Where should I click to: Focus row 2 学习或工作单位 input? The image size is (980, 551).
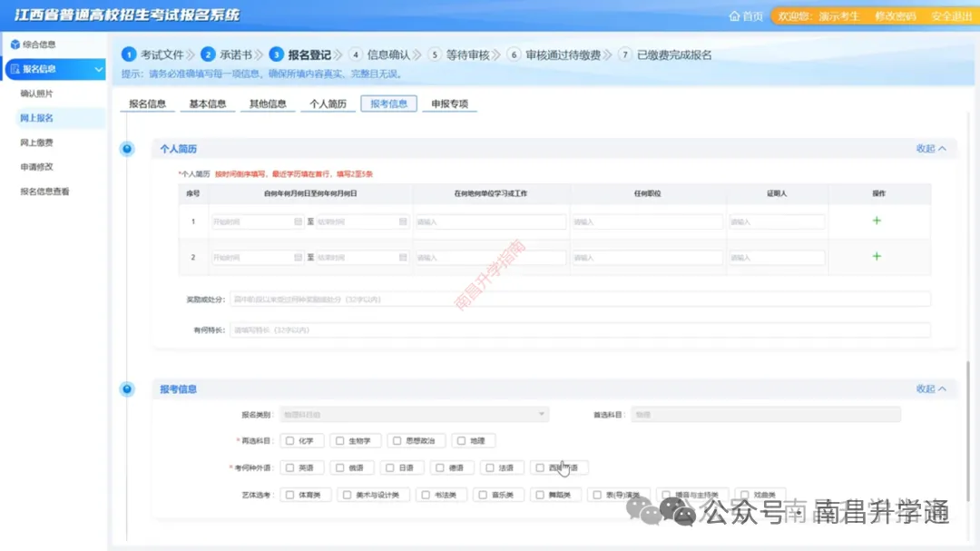(x=491, y=257)
